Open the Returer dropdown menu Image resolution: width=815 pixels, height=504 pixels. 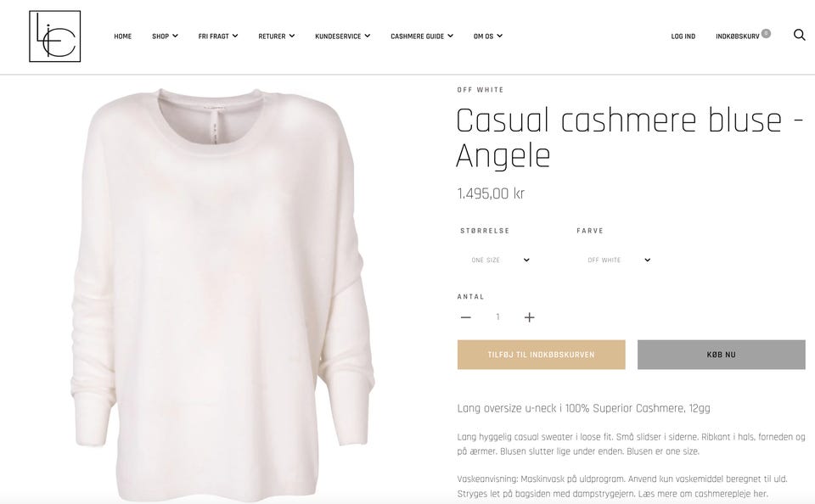coord(277,36)
